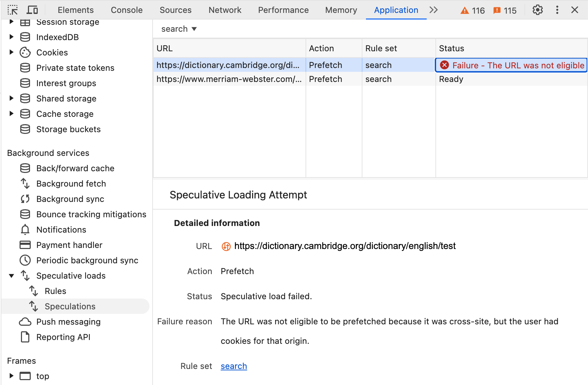Open the 116 warnings indicator
Viewport: 588px width, 385px height.
[x=472, y=10]
